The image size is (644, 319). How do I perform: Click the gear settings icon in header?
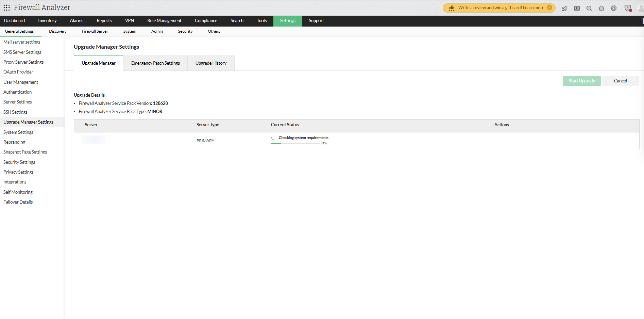click(614, 9)
